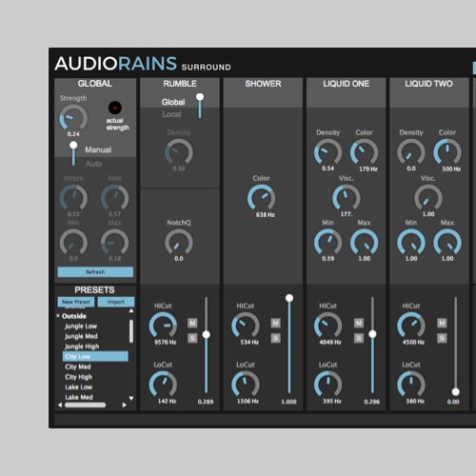Mute the Shower channel

point(275,323)
